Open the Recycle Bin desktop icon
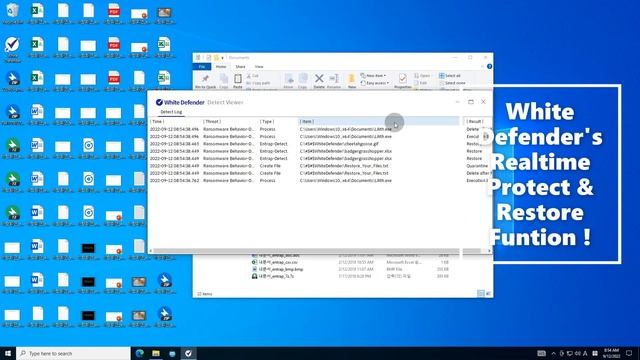 (x=13, y=13)
